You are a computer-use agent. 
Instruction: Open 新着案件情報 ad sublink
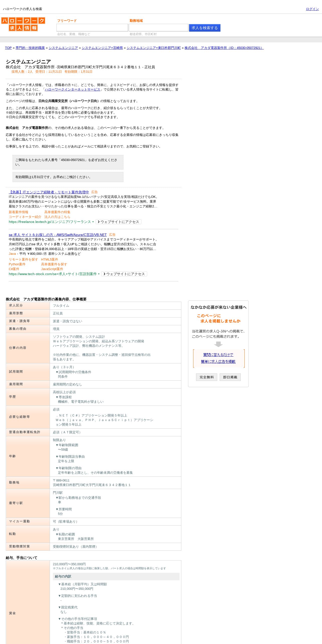(x=19, y=212)
